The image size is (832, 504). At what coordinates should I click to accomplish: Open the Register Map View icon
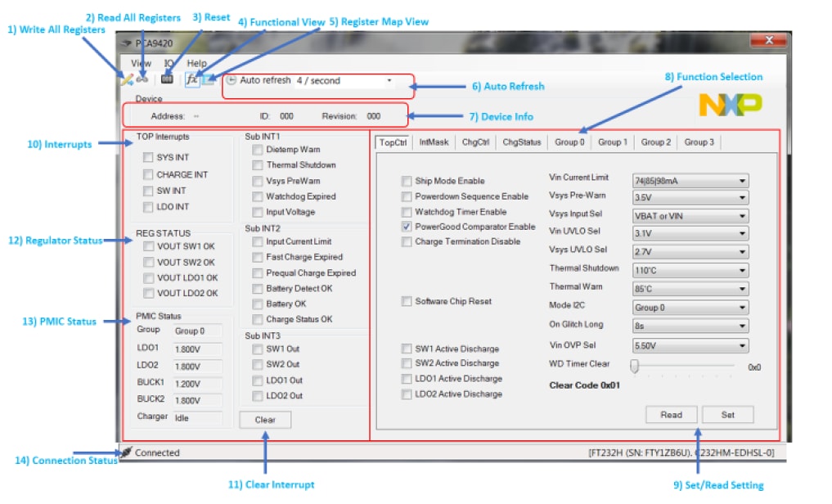208,80
